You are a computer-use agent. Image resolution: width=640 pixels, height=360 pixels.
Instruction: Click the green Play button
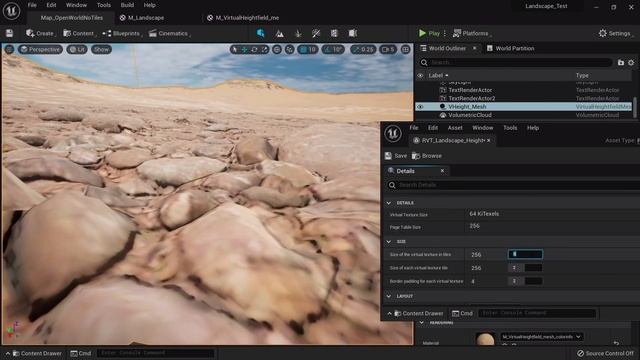(429, 33)
